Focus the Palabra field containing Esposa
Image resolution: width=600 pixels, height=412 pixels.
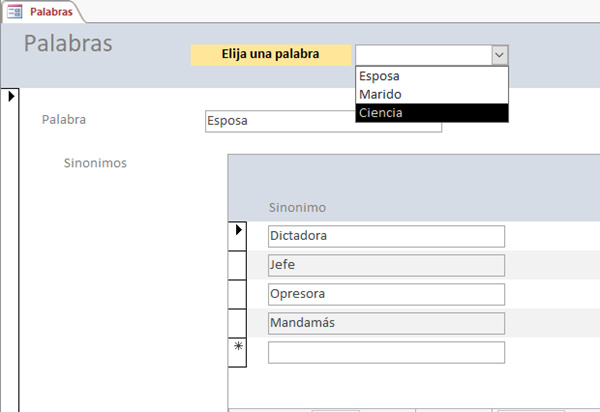pos(322,121)
